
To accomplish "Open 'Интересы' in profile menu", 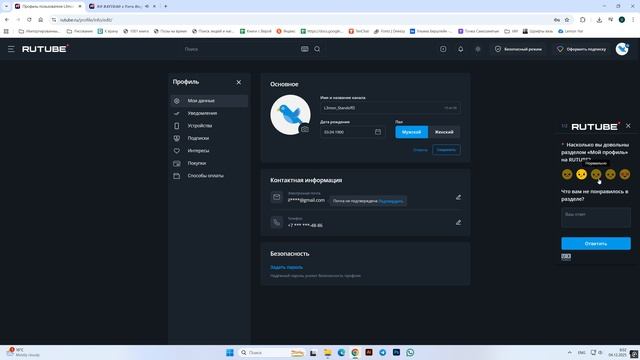I will [209, 151].
